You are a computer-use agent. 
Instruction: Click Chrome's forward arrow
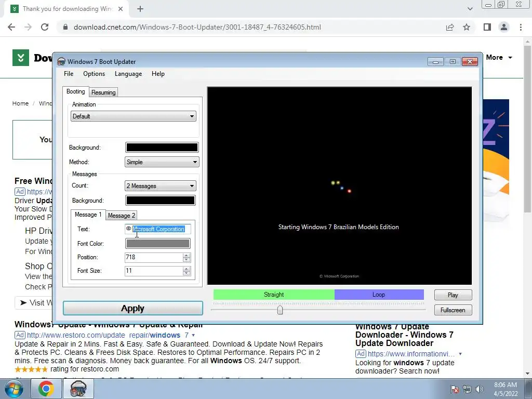tap(28, 27)
